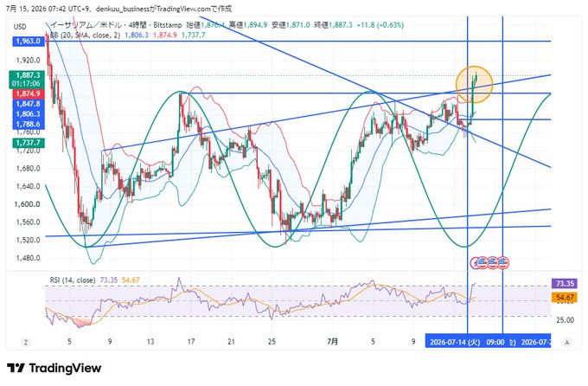
Task: Click the 安値1,871.0 low value
Action: (291, 25)
